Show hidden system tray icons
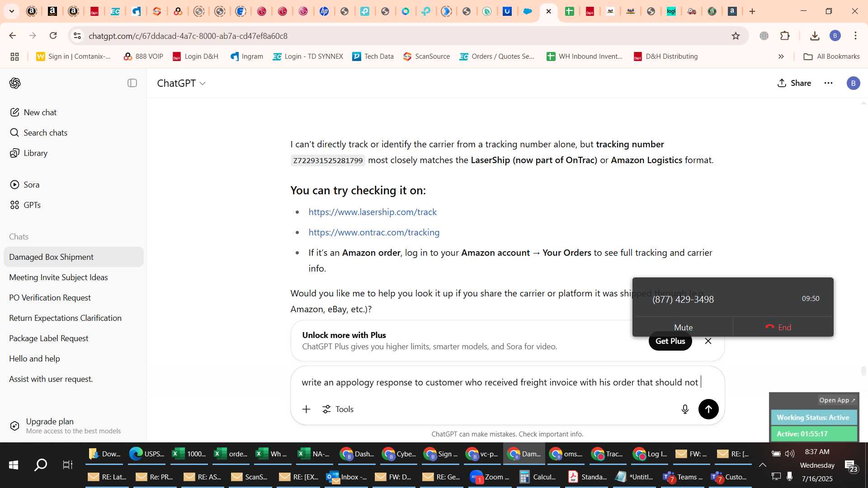 tap(762, 465)
